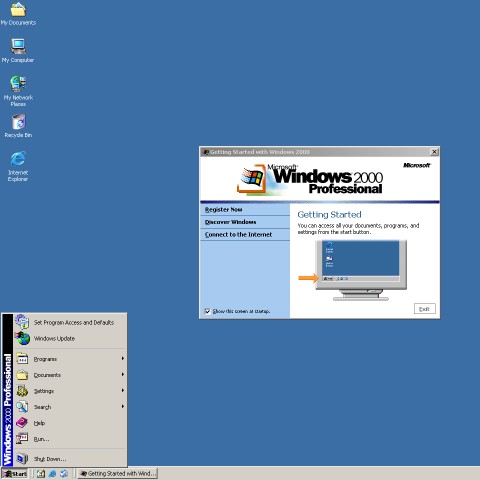This screenshot has width=480, height=480.
Task: Toggle Show this screen at startup checkbox
Action: click(207, 311)
